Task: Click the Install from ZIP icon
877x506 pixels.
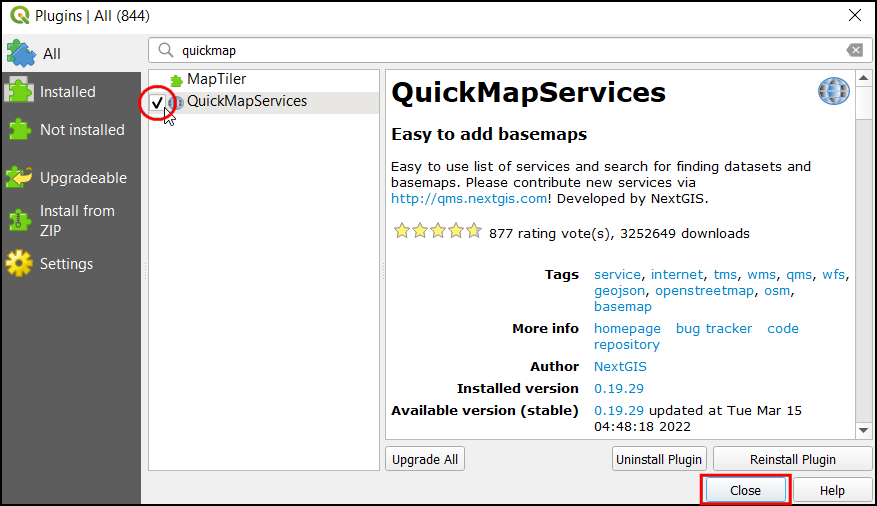Action: pos(20,220)
